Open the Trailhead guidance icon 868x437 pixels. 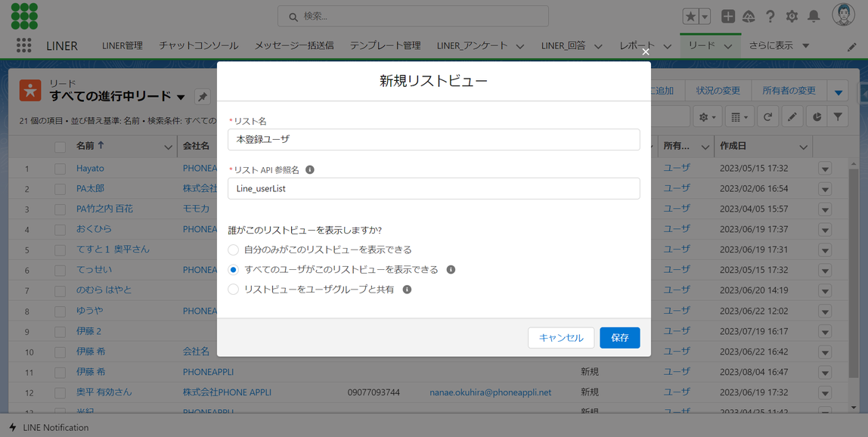pyautogui.click(x=749, y=17)
